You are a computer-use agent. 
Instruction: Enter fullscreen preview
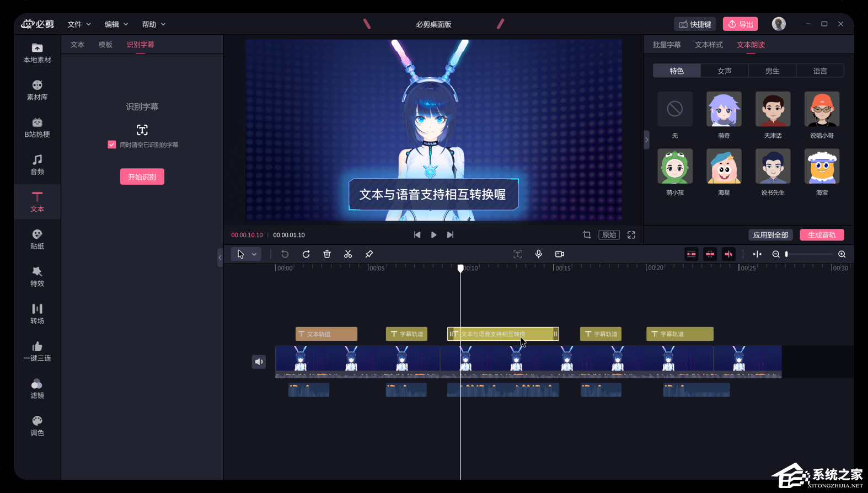(631, 235)
